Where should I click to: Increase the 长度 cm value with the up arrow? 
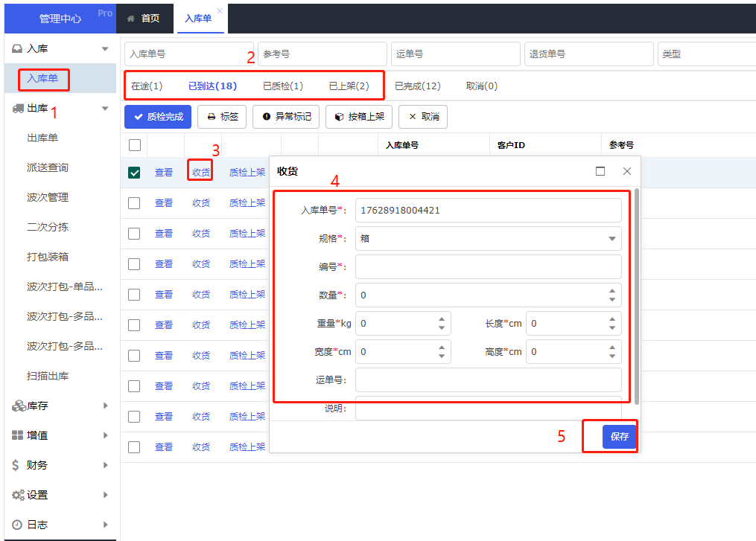tap(612, 319)
